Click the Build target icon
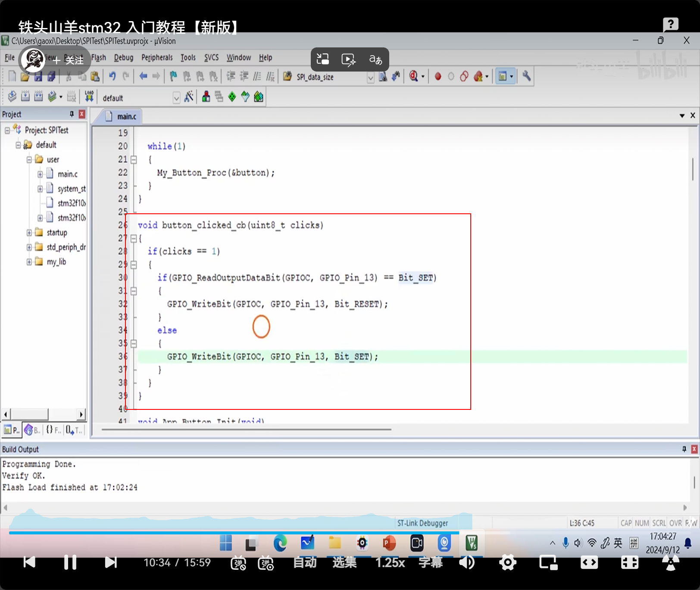 (x=25, y=97)
